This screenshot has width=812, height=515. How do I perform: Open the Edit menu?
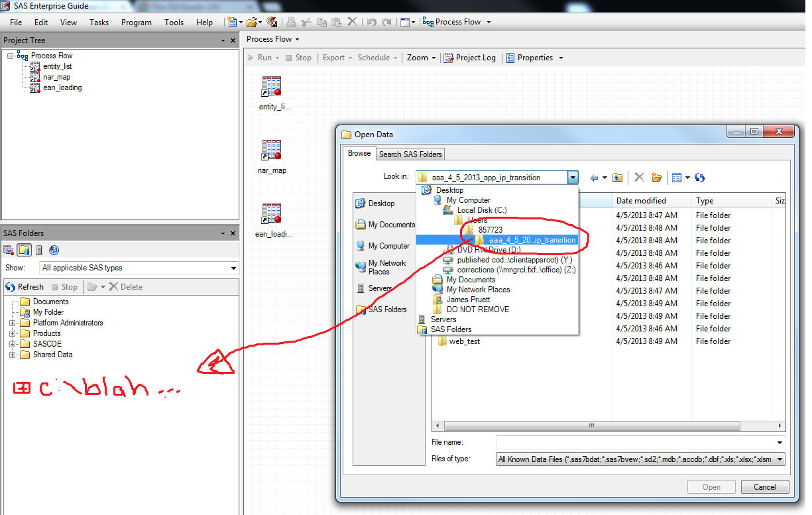tap(41, 22)
